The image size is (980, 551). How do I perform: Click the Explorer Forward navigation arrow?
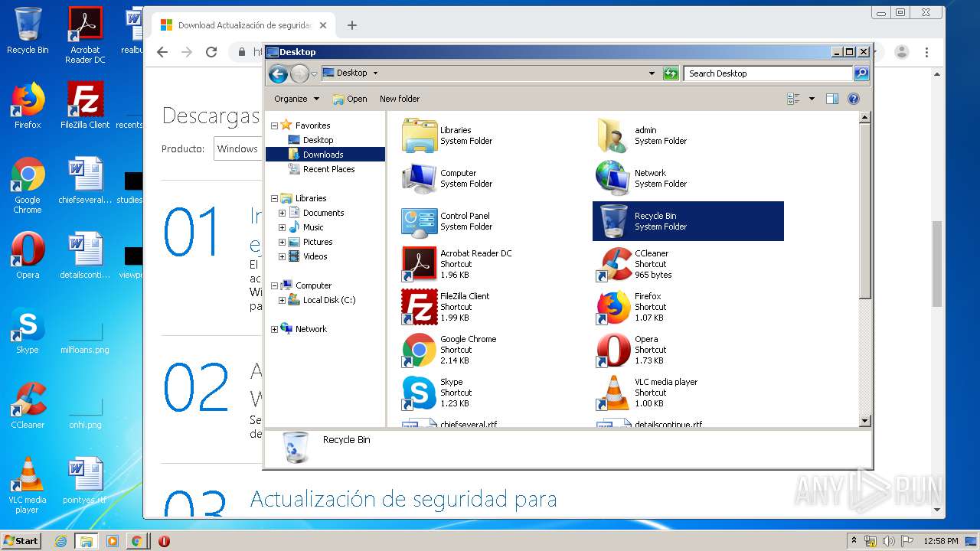(x=299, y=73)
